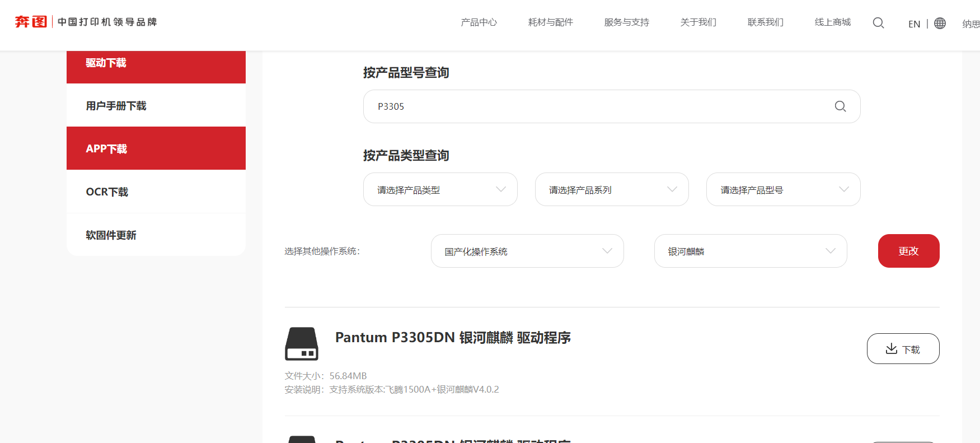Open the 关于我们 menu

698,22
